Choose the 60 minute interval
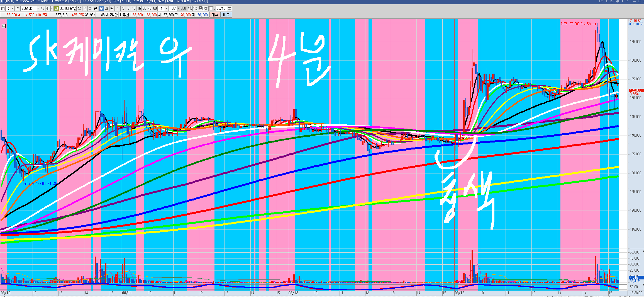Screen dimensions: 644x297 [155, 8]
